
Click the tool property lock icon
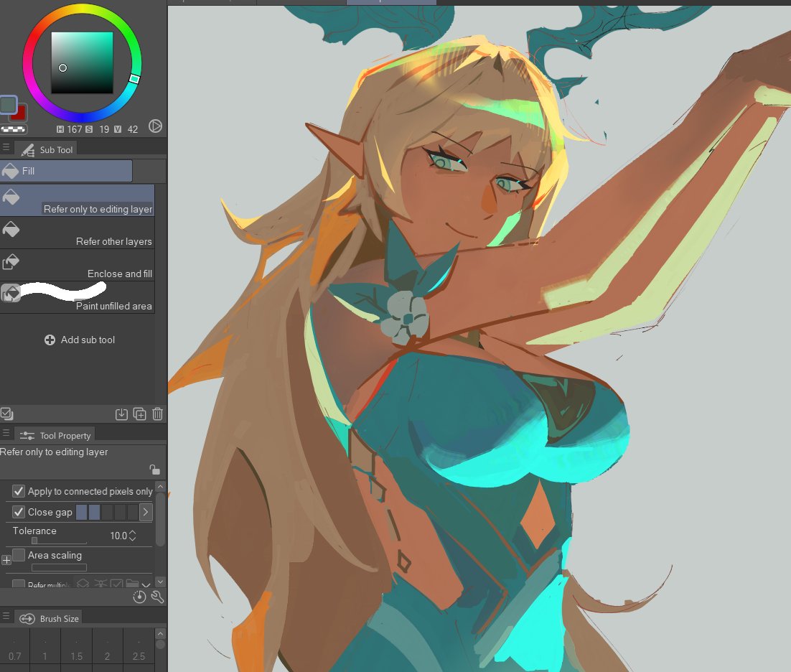[154, 470]
